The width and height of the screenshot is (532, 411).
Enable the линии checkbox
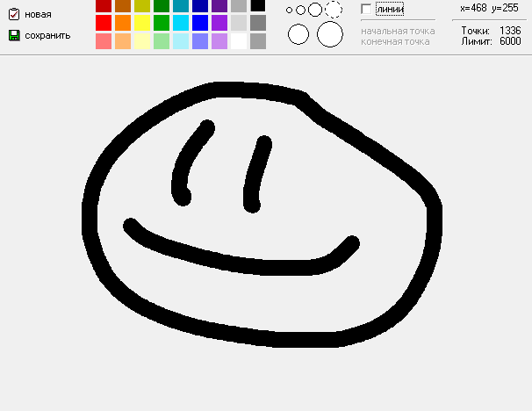(x=366, y=9)
